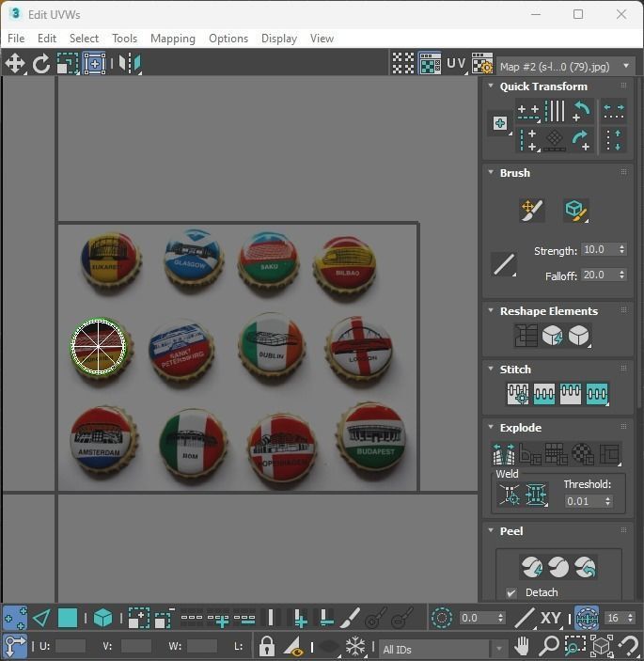This screenshot has height=661, width=644.
Task: Collapse the Brush rollout
Action: pyautogui.click(x=491, y=172)
